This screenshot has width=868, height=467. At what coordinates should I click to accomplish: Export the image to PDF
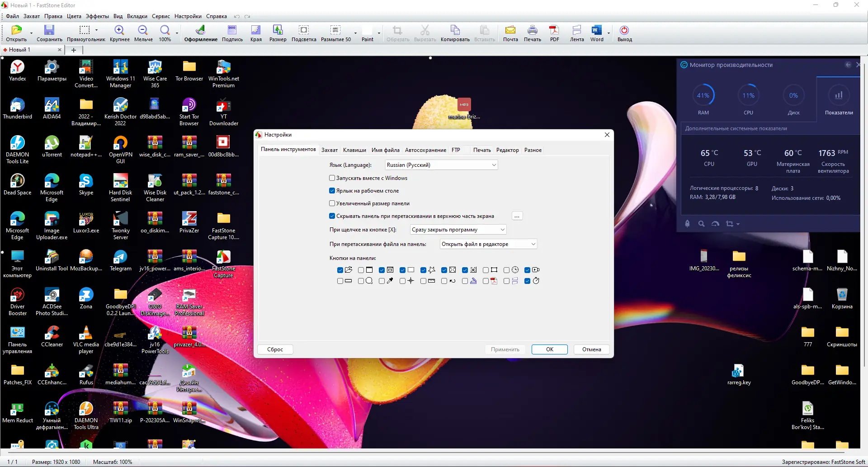click(554, 33)
